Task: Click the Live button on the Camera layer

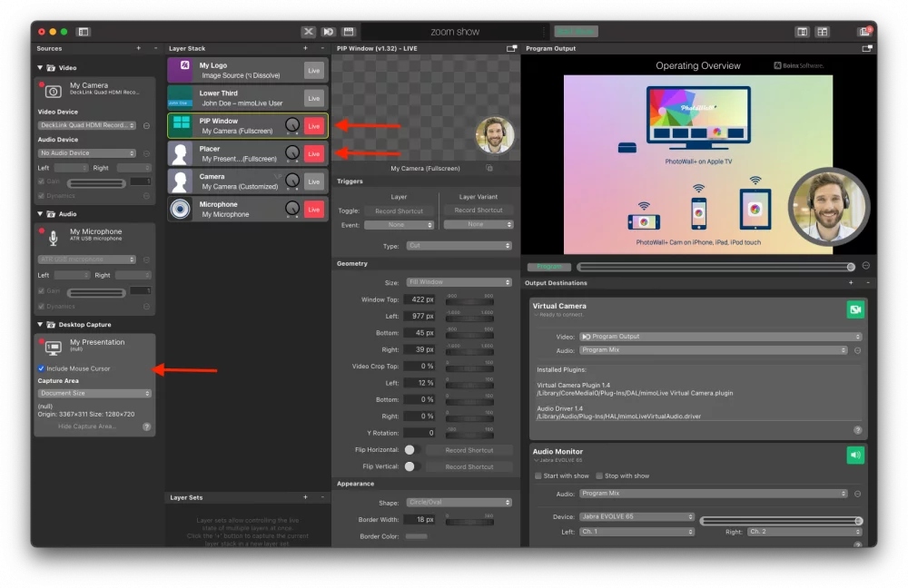Action: 314,181
